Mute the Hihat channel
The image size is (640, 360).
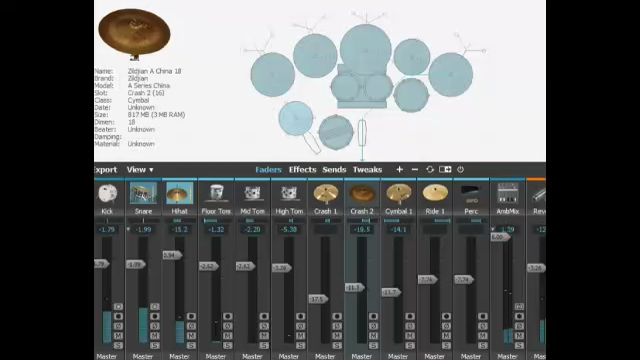coord(191,336)
